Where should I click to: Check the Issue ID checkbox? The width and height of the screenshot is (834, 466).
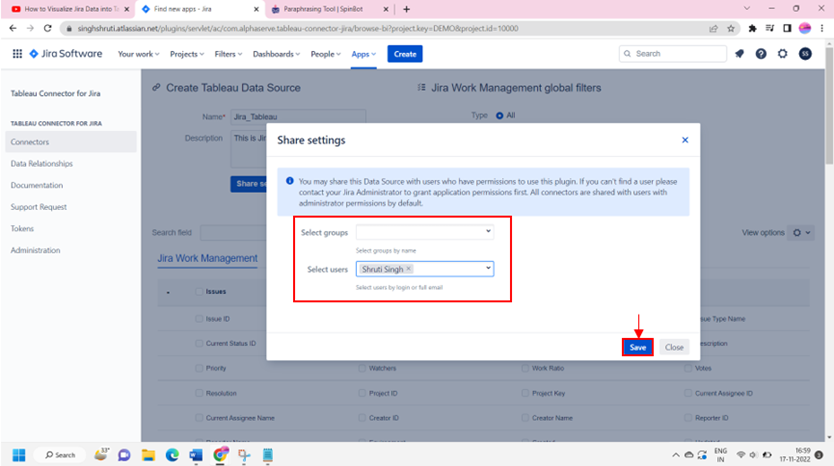click(199, 319)
